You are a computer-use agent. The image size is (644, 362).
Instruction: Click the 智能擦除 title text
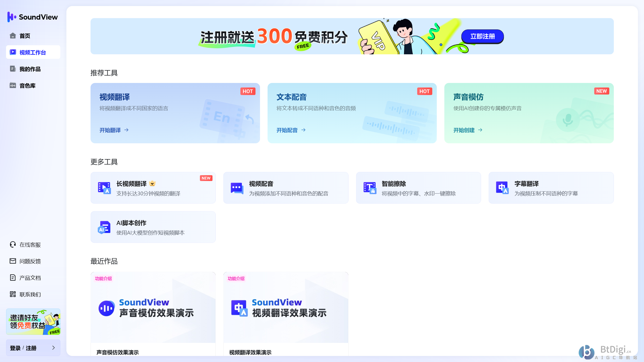click(394, 184)
